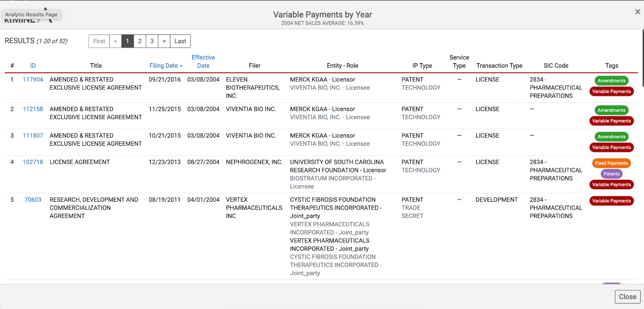This screenshot has width=644, height=309.
Task: Click title LICENSE AGREEMENT in row 4
Action: (x=80, y=162)
